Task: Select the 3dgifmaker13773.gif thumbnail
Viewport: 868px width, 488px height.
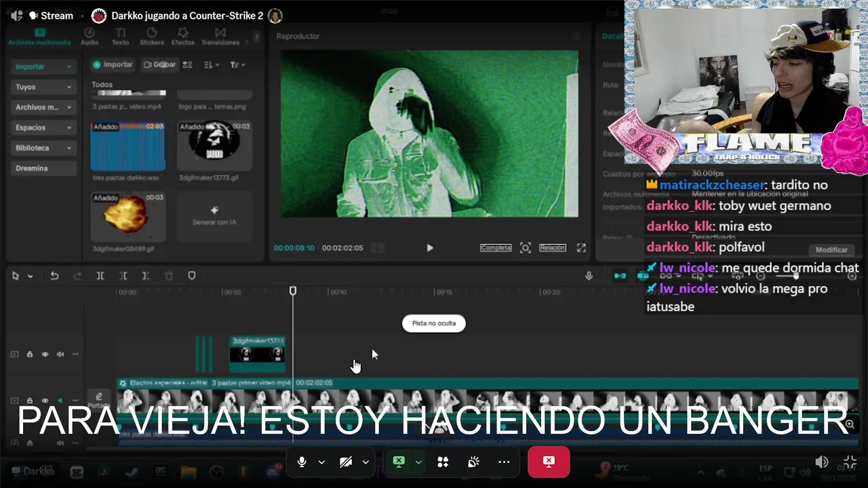Action: coord(214,146)
